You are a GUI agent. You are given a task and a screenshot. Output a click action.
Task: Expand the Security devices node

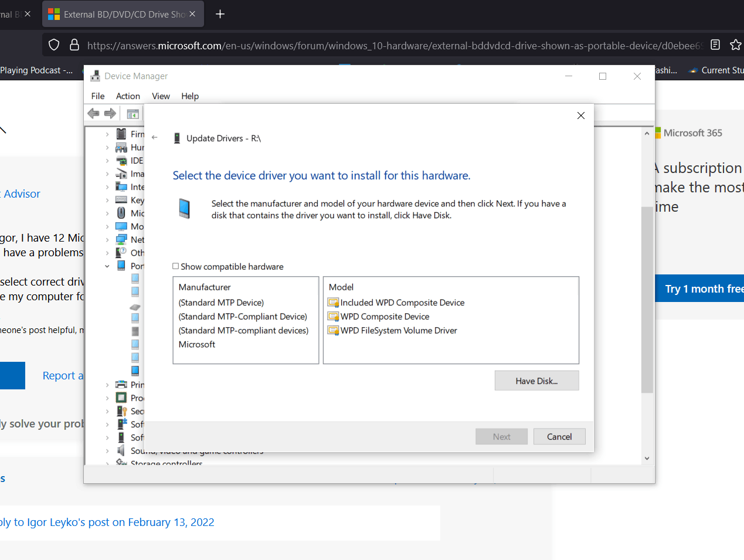point(107,411)
